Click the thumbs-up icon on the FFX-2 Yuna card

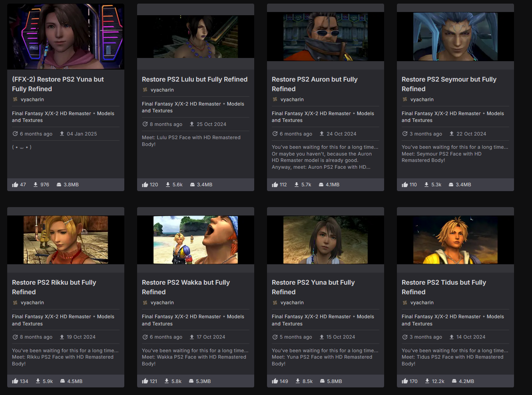point(15,185)
